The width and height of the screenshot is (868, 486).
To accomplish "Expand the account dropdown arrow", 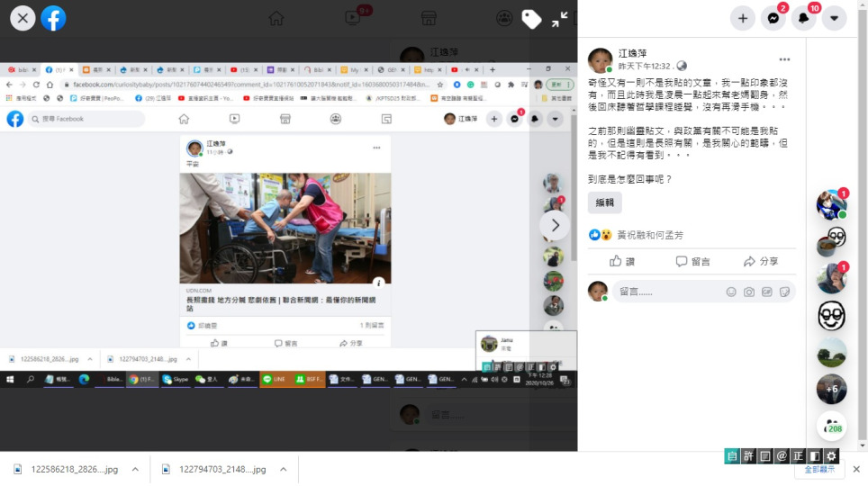I will 835,18.
